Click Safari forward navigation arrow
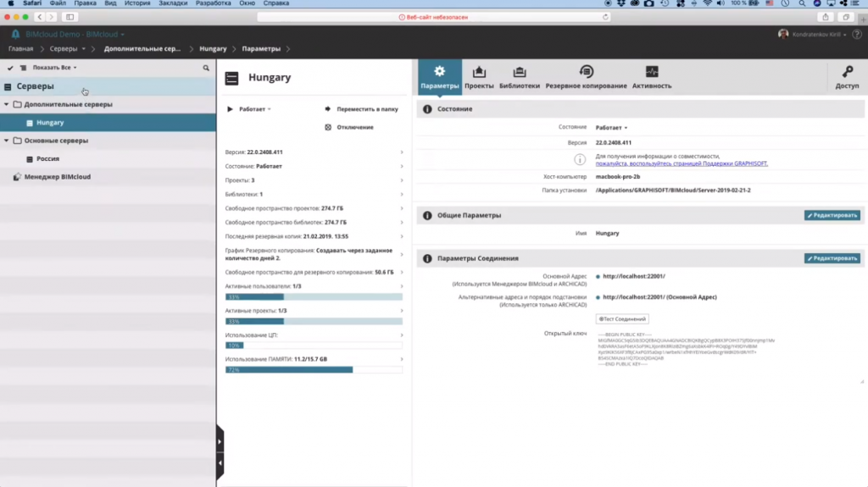 point(51,17)
